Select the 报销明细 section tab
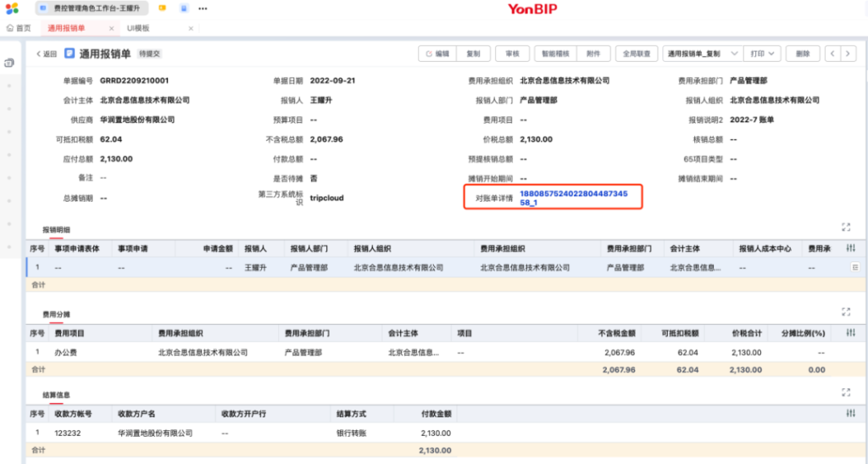This screenshot has width=868, height=464. [57, 230]
